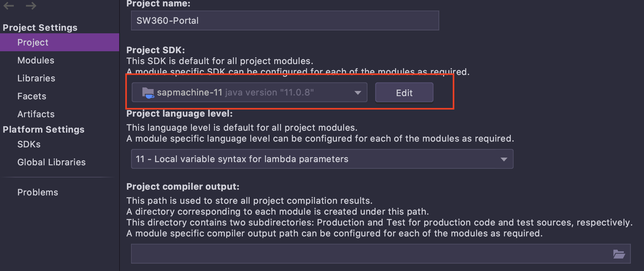Open the Problems section
The image size is (644, 271).
tap(37, 192)
